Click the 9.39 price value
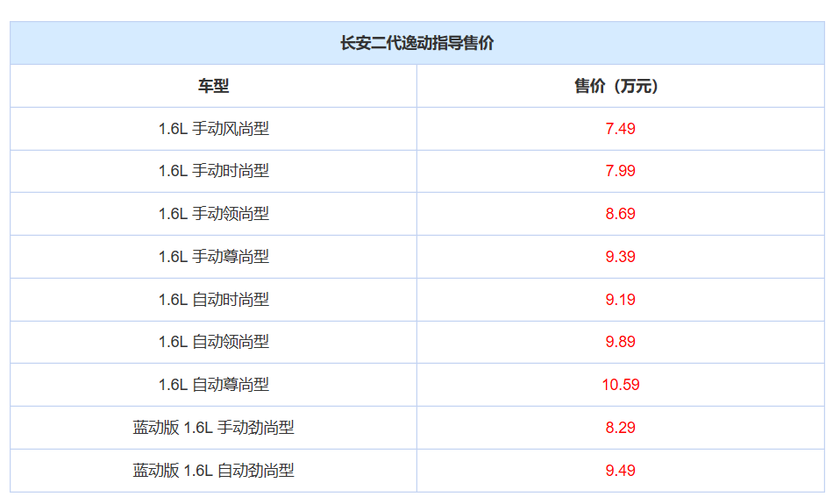Screen dimensions: 840x504 coord(621,257)
